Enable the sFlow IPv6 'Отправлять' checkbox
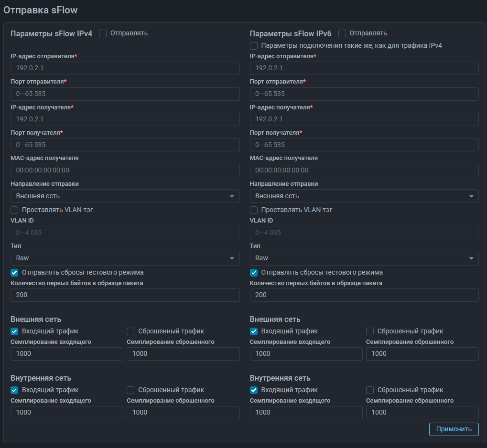 click(x=342, y=33)
